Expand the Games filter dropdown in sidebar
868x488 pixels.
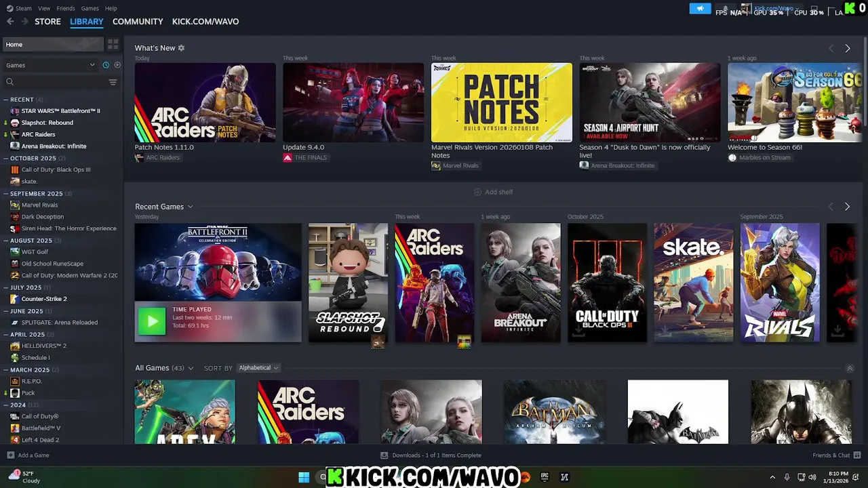pos(50,65)
